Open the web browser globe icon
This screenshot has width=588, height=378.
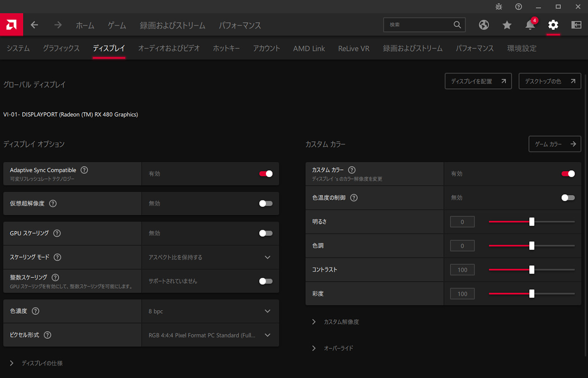pos(484,25)
